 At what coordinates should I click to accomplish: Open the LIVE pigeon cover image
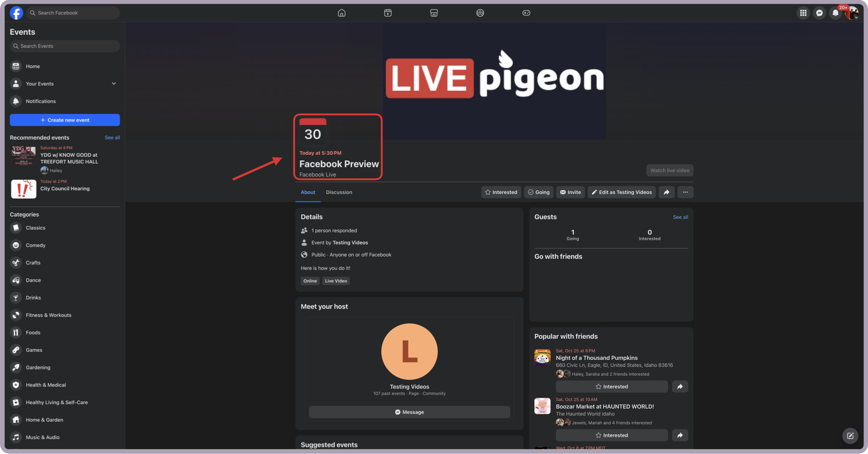coord(494,80)
